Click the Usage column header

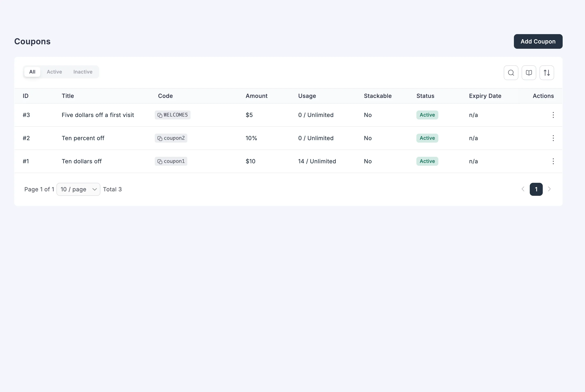coord(307,96)
